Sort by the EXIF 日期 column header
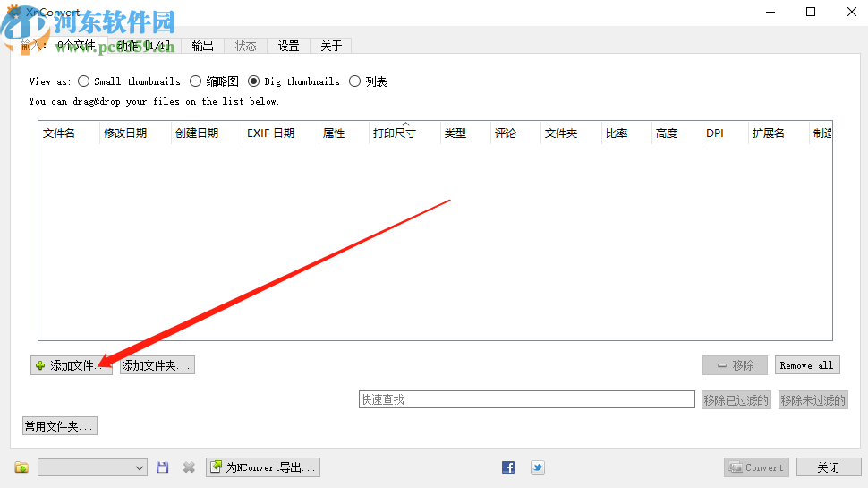 [x=281, y=133]
